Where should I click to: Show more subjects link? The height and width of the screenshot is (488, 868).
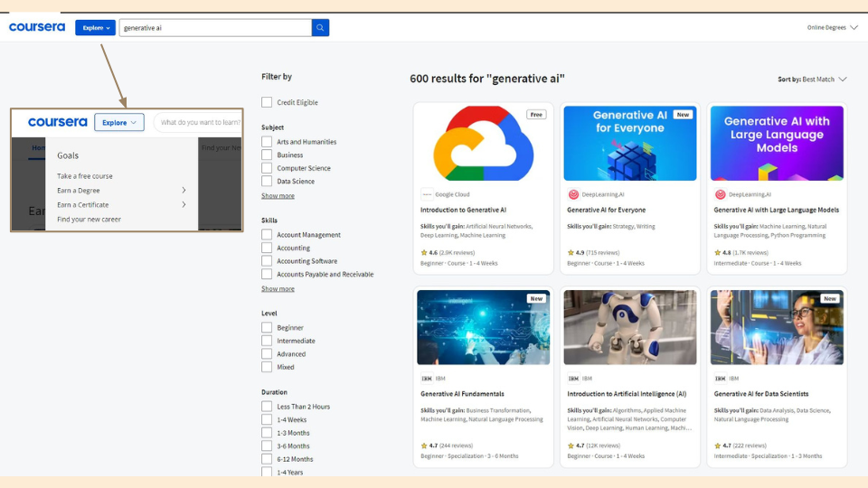pyautogui.click(x=278, y=196)
